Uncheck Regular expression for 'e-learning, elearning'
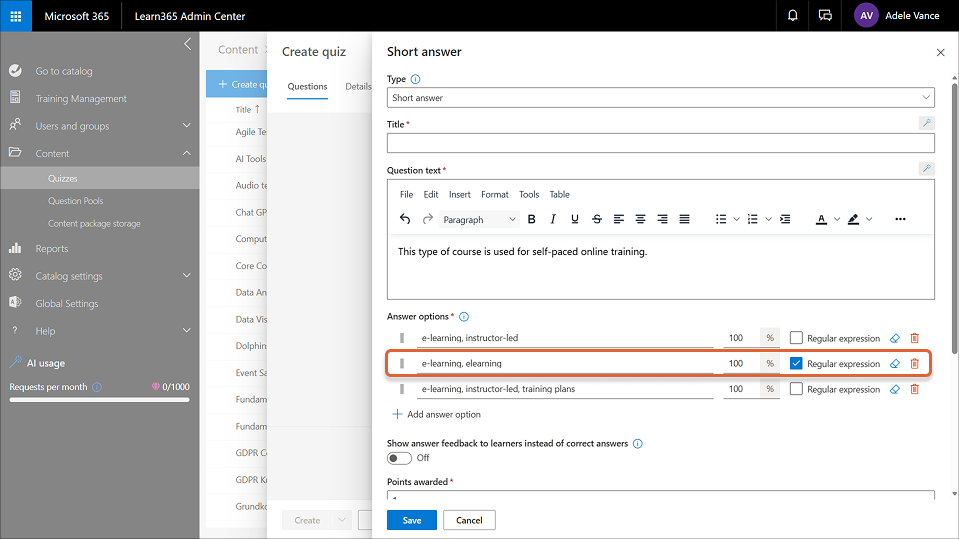Viewport: 959px width, 539px height. pos(796,364)
